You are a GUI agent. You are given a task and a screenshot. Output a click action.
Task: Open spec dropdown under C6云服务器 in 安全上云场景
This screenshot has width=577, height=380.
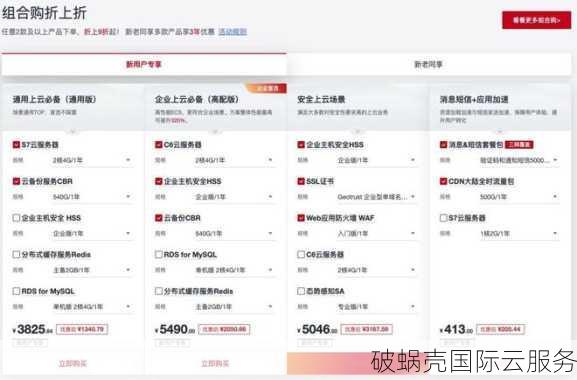[x=376, y=270]
